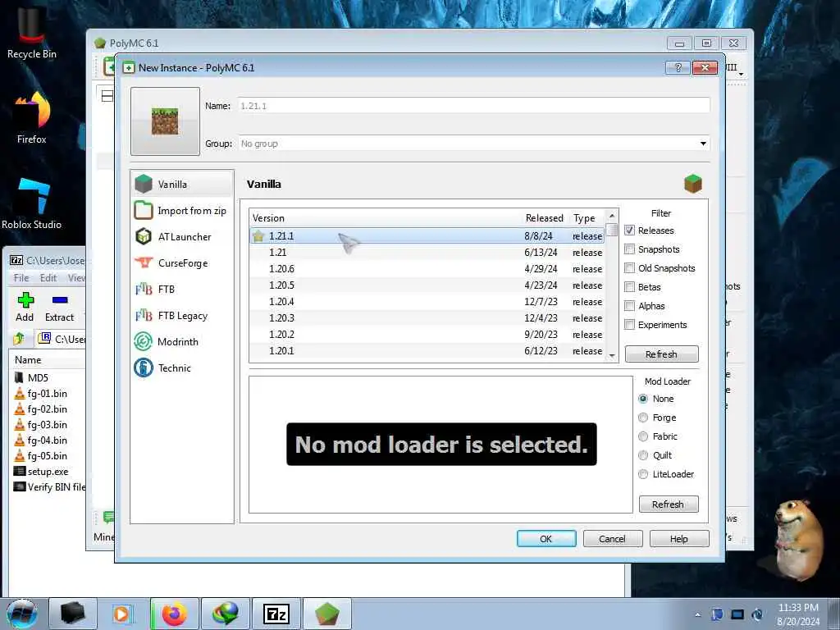Open Internet Download Manager taskbar icon
The height and width of the screenshot is (630, 840).
pos(225,614)
